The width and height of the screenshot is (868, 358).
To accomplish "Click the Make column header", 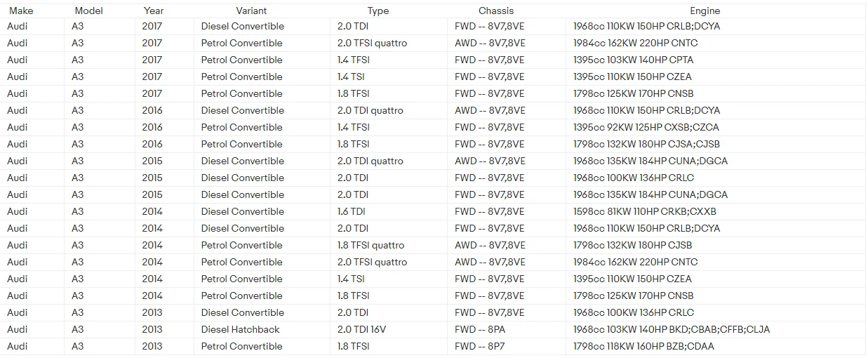I will [x=20, y=11].
